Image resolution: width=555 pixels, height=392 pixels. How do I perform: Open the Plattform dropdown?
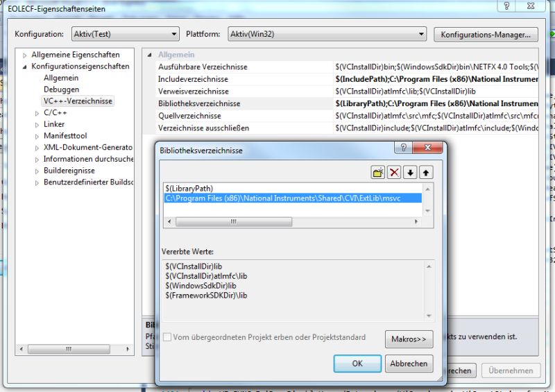[x=327, y=35]
